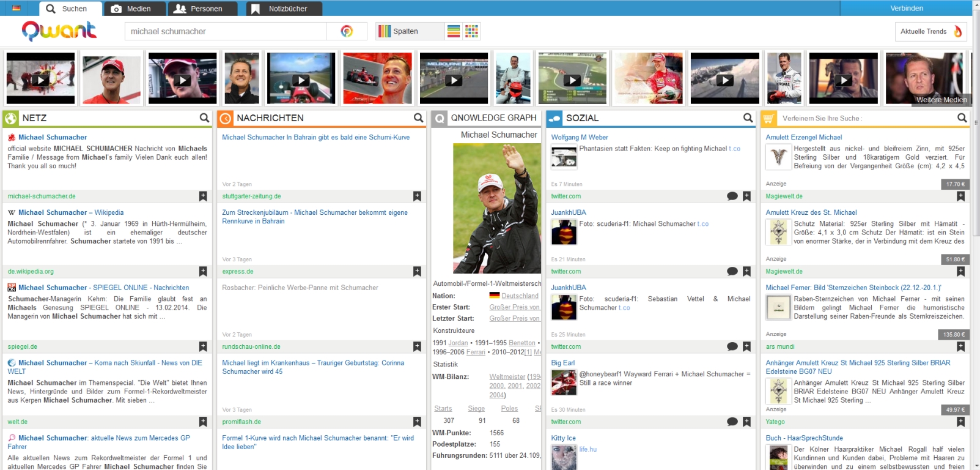980x470 pixels.
Task: Click the 135.80 € price tag
Action: click(954, 335)
